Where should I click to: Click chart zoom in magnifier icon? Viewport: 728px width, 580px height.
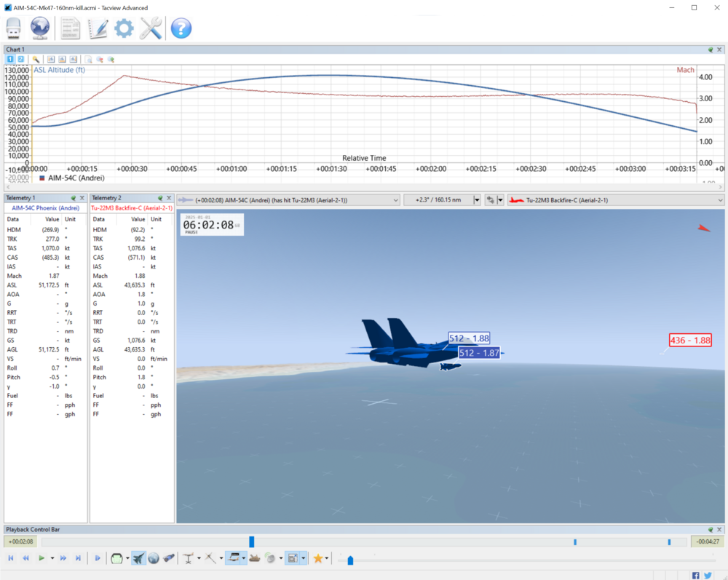pos(111,60)
